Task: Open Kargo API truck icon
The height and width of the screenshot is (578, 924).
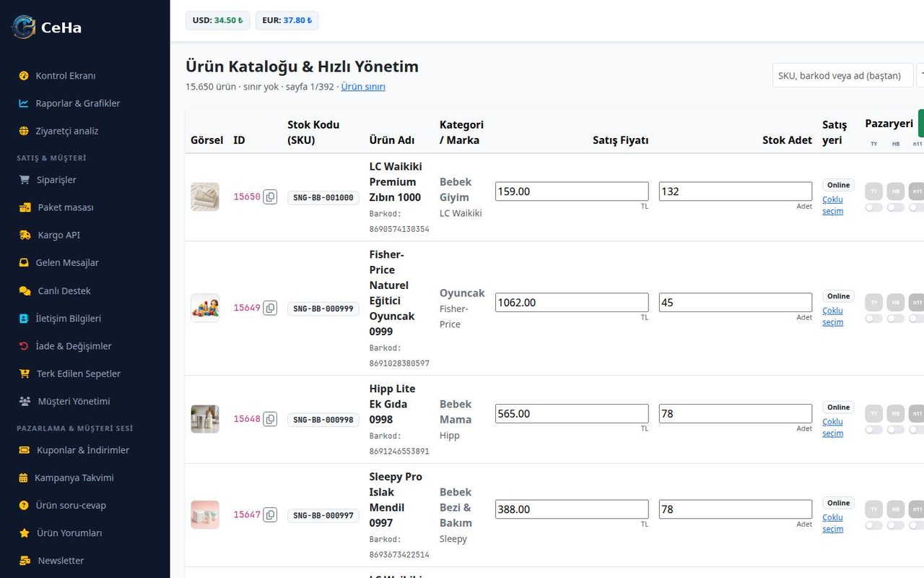Action: click(25, 235)
